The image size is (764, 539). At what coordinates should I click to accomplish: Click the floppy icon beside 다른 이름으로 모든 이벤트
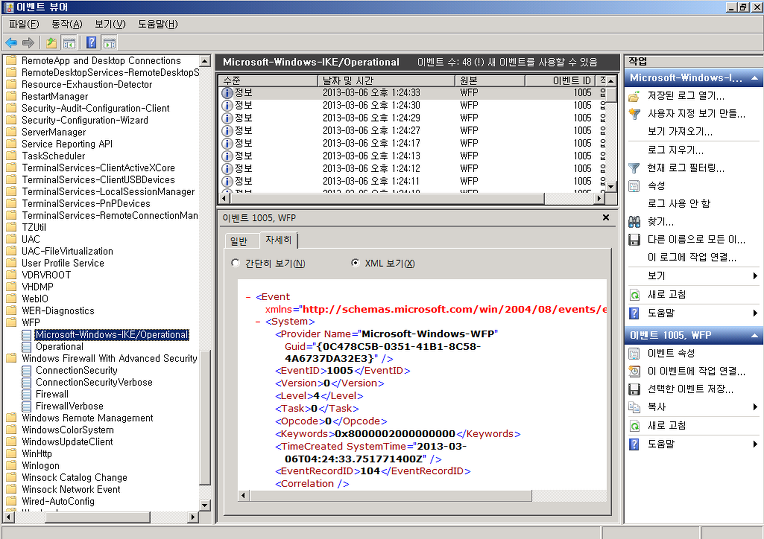tap(634, 240)
